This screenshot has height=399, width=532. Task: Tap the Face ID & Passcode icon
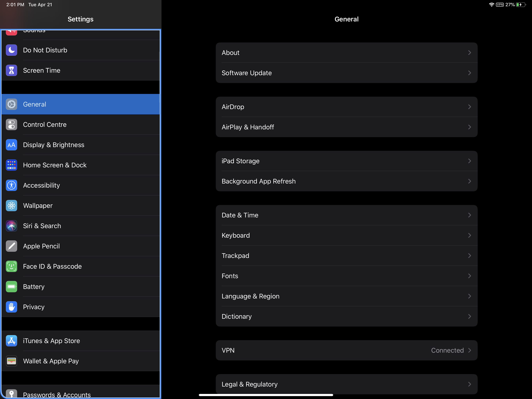pos(11,266)
